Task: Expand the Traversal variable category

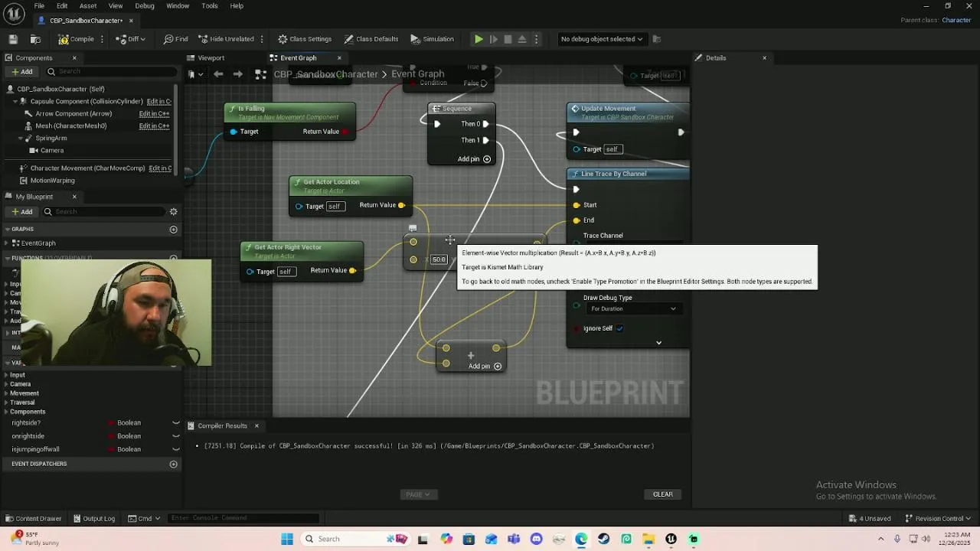Action: 6,403
